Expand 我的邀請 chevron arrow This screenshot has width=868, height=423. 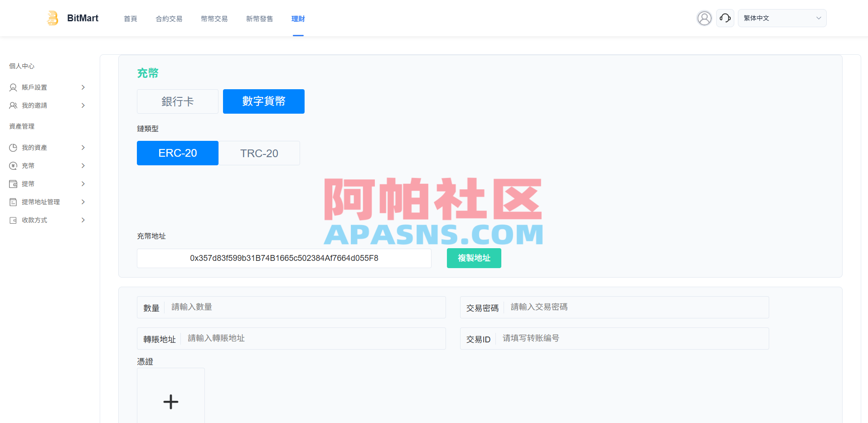click(x=83, y=106)
